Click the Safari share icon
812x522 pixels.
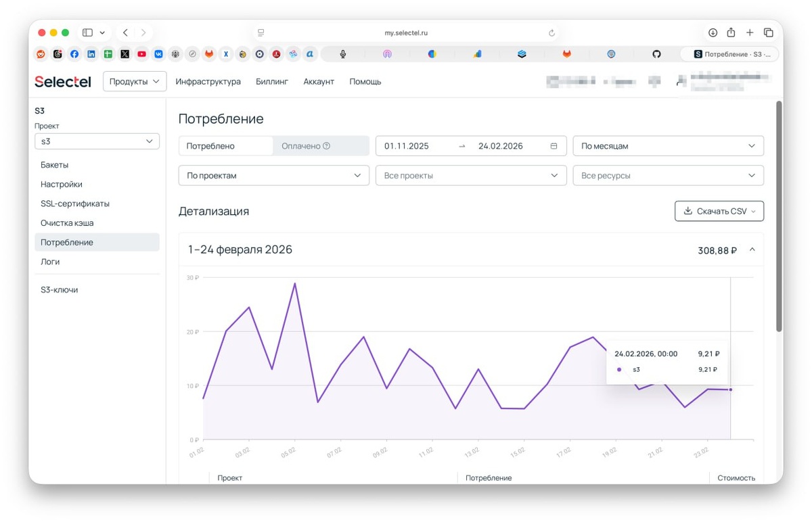(x=731, y=32)
